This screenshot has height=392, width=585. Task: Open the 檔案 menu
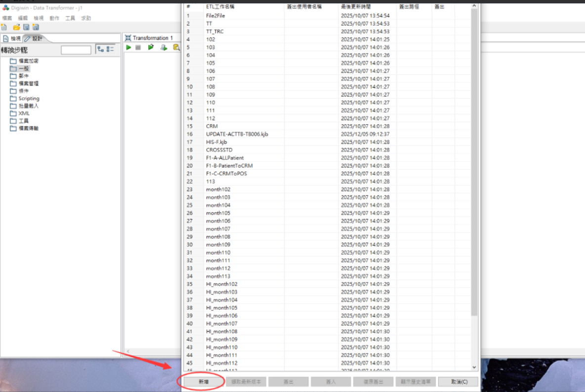coord(7,18)
